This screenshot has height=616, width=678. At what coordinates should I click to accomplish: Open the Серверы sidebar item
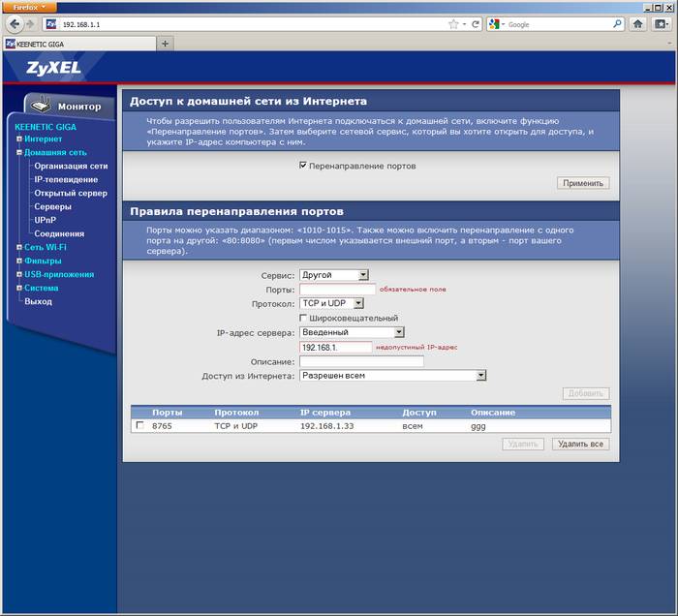click(52, 206)
